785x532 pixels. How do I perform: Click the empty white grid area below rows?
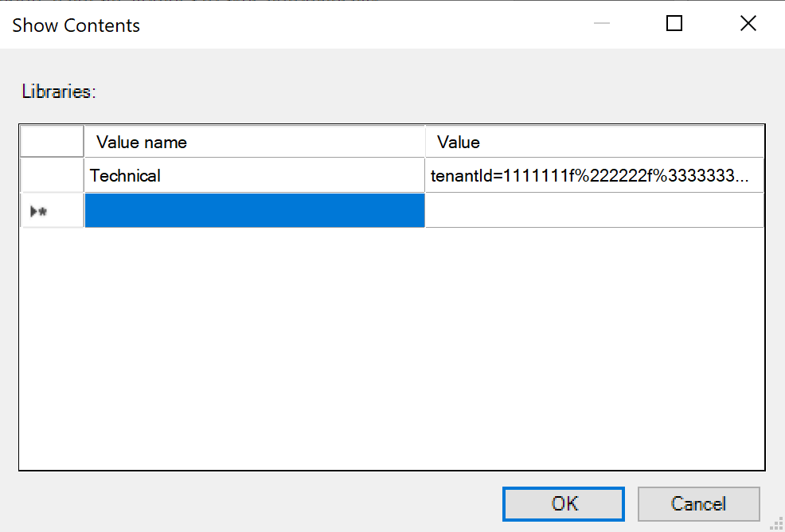392,349
